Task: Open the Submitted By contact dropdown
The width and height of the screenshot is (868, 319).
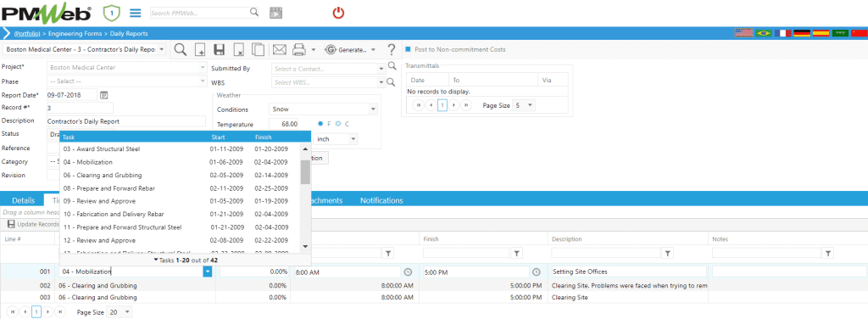Action: coord(381,69)
